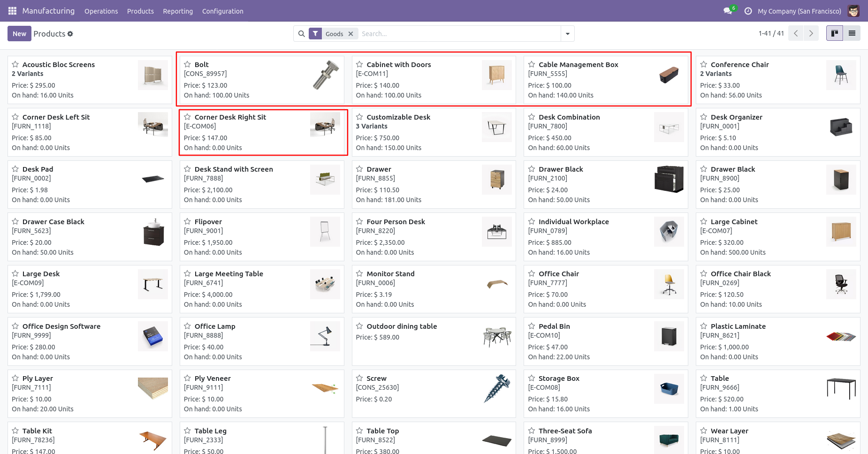Viewport: 868px width, 454px height.
Task: Favorite the Office Lamp product
Action: point(187,326)
